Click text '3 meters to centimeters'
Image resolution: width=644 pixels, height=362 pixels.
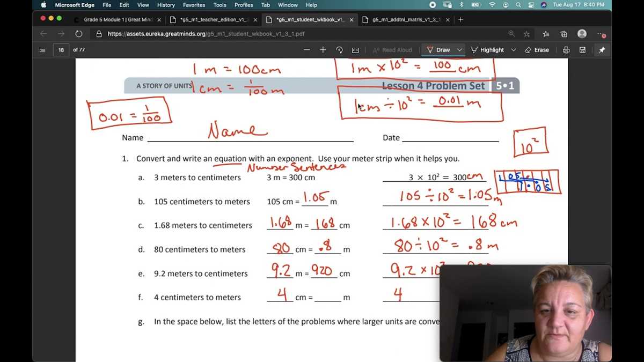(x=197, y=178)
